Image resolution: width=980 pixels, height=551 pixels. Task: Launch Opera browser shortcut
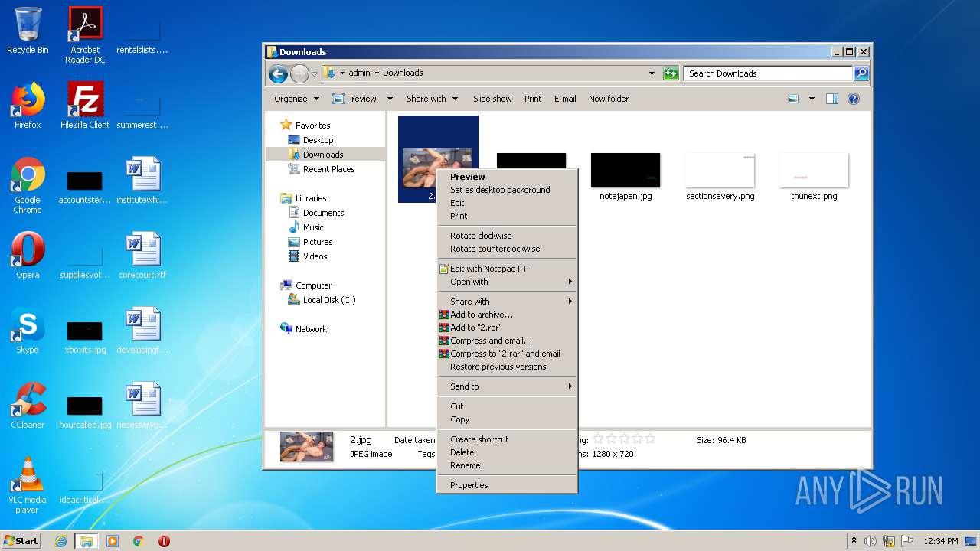(28, 256)
